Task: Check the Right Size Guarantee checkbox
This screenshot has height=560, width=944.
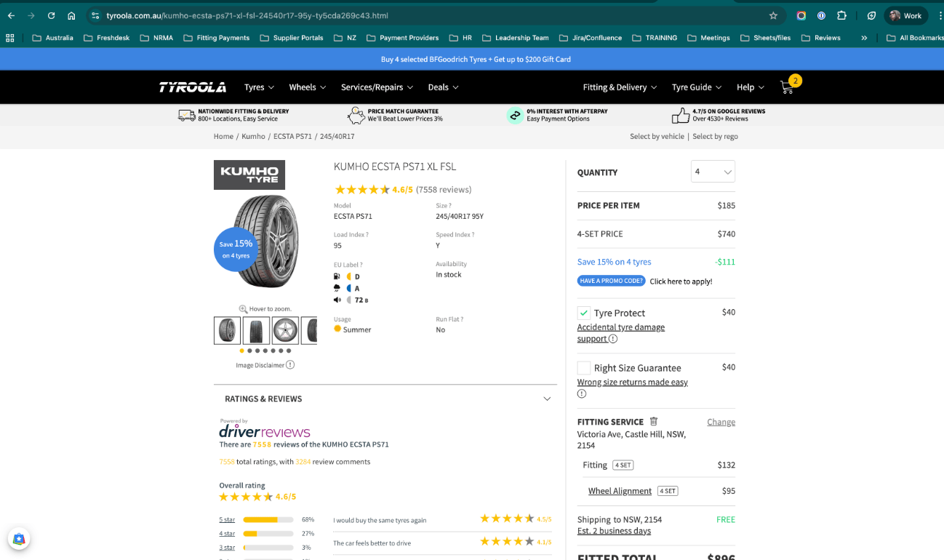Action: 584,368
